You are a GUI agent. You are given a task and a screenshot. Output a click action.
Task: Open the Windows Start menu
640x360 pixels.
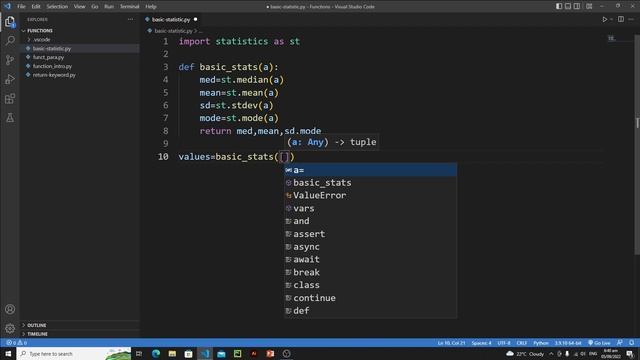coord(8,353)
